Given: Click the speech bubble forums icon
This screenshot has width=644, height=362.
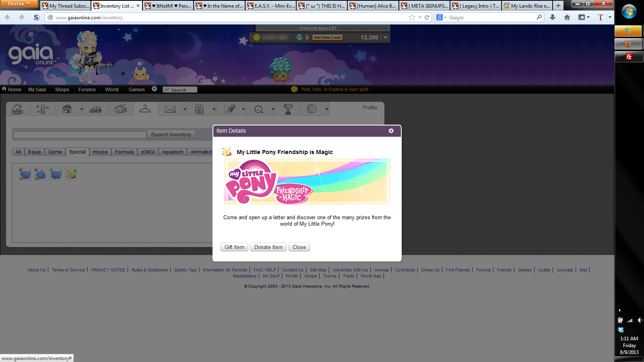Looking at the screenshot, I should 259,109.
